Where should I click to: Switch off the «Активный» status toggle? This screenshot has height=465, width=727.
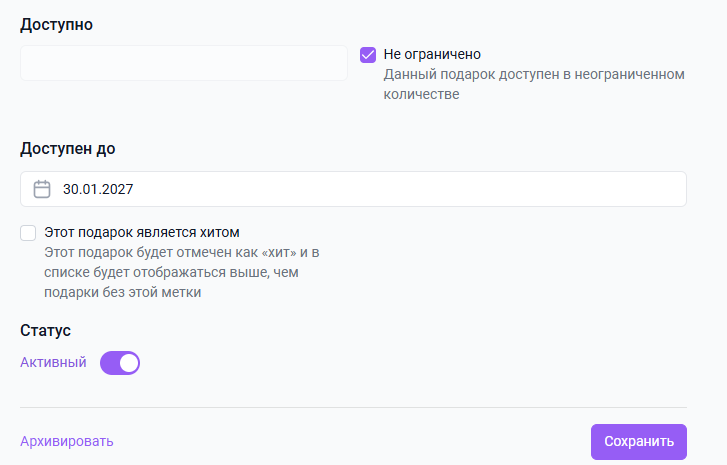120,363
